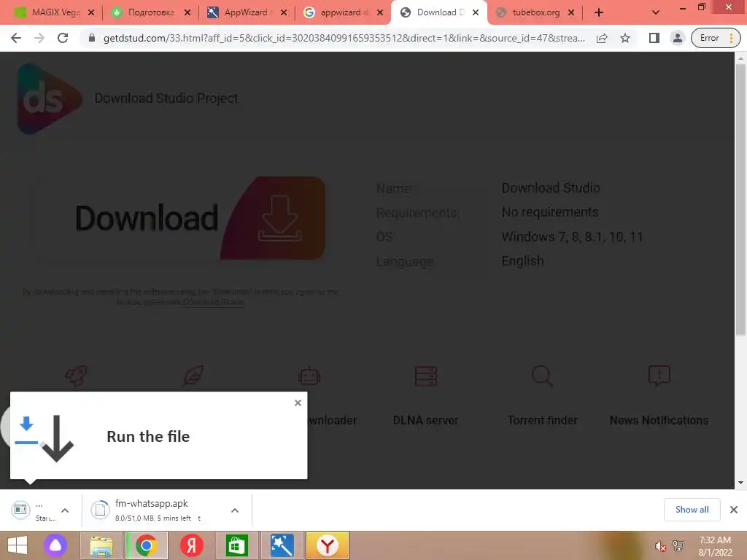Close the MAGIX Vegas tab

tap(91, 13)
